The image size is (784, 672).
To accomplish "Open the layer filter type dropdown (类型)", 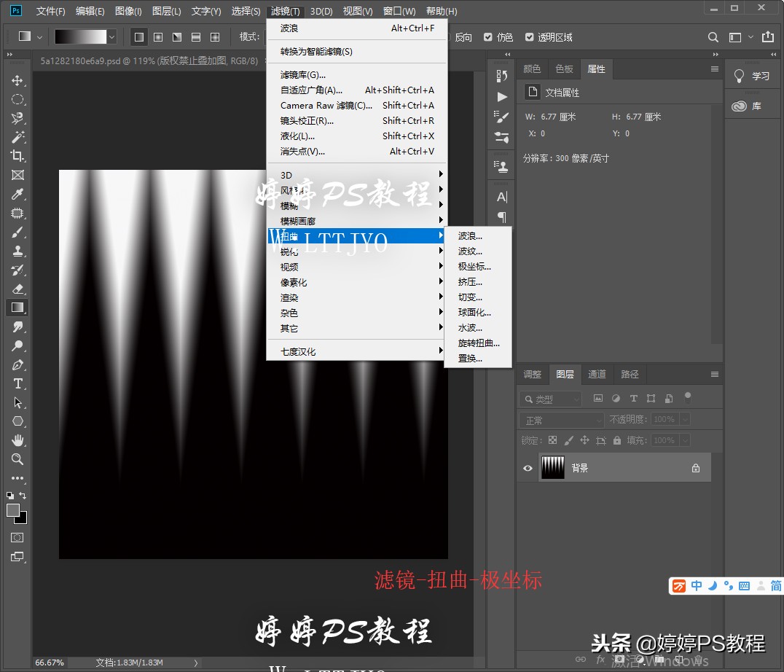I will click(551, 399).
